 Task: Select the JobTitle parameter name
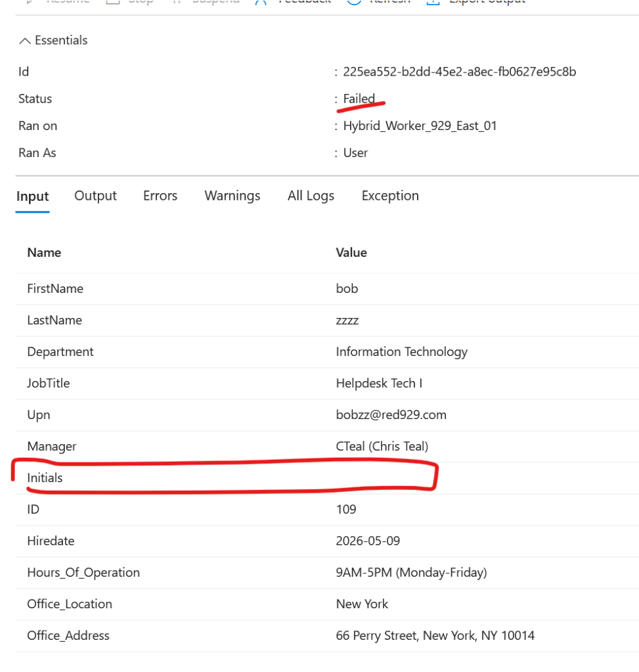(x=49, y=383)
